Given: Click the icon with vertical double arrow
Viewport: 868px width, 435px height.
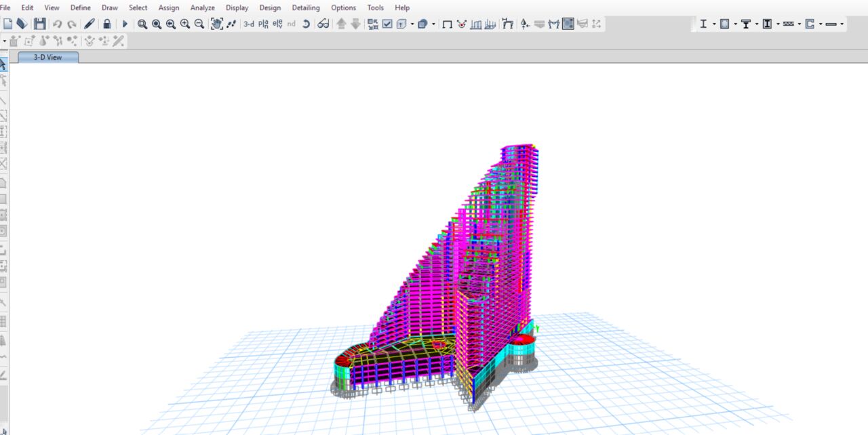Looking at the screenshot, I should coord(525,24).
